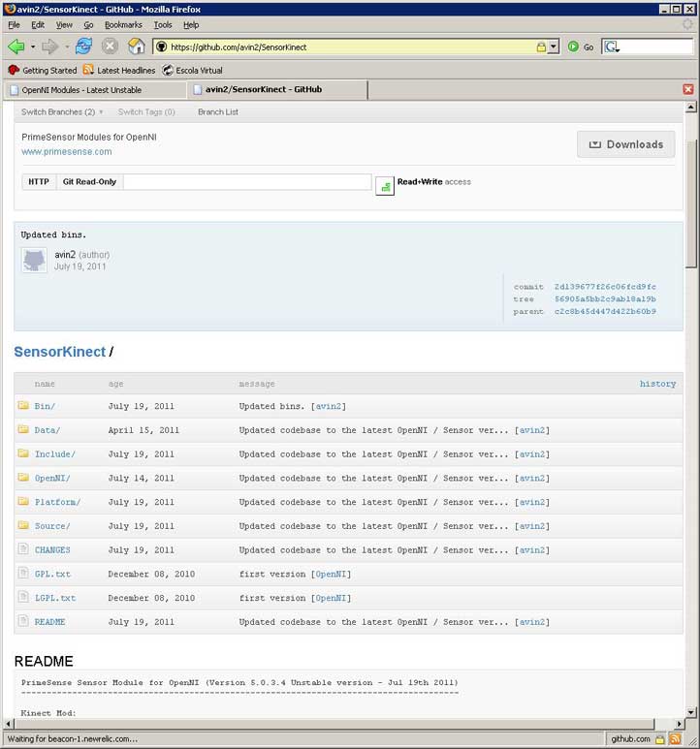Open the www.primesense.com link
700x749 pixels.
click(67, 151)
